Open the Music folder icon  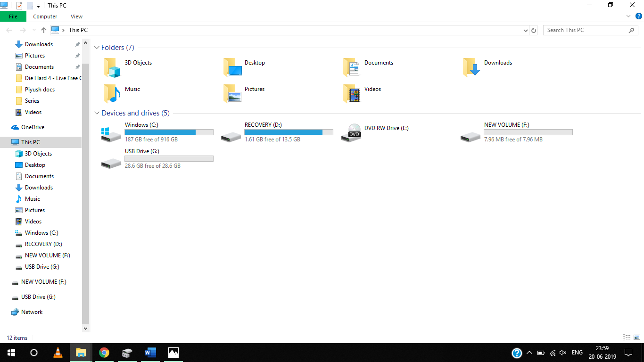pyautogui.click(x=112, y=93)
